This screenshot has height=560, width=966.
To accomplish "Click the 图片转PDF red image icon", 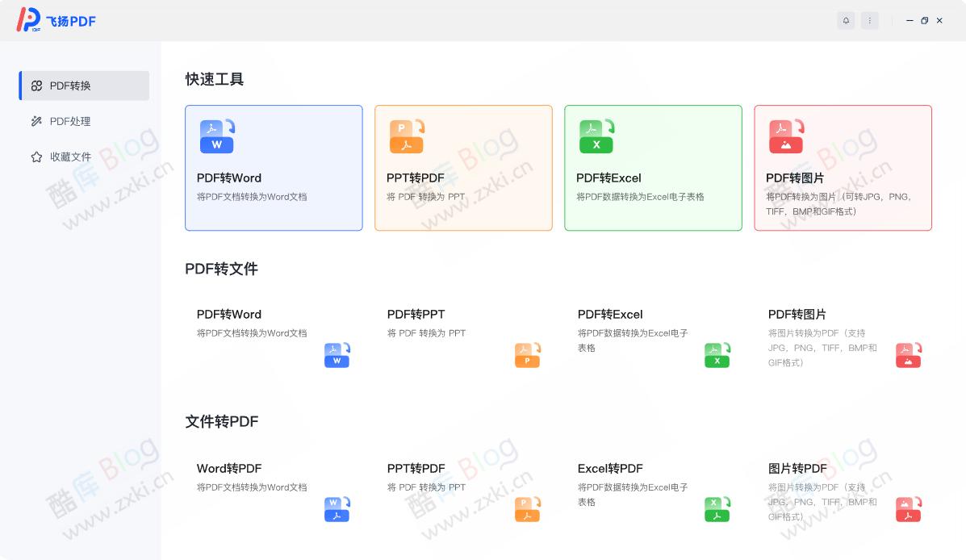I will point(908,509).
